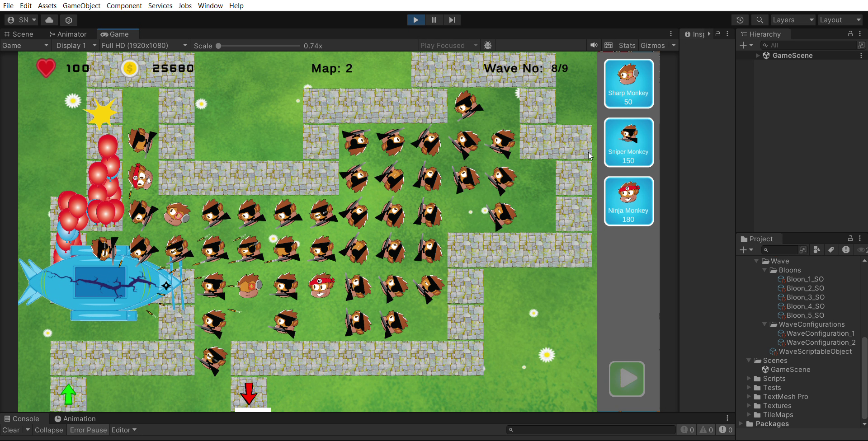
Task: Toggle console warning count filter
Action: click(x=706, y=430)
